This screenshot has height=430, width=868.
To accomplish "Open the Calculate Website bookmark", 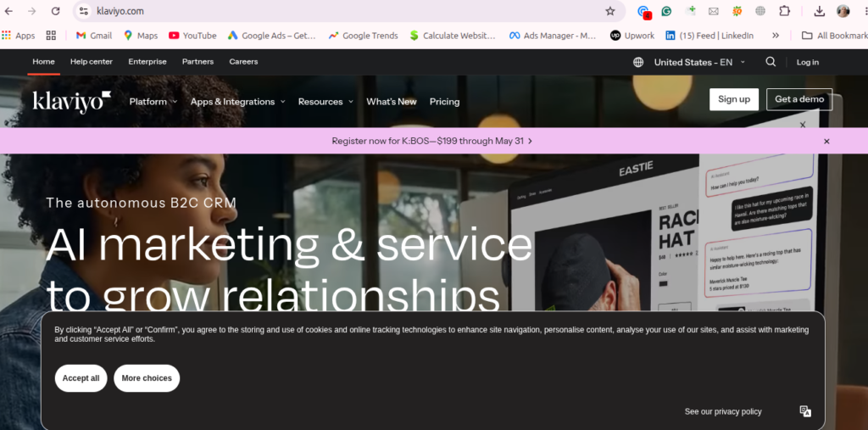I will pyautogui.click(x=453, y=36).
